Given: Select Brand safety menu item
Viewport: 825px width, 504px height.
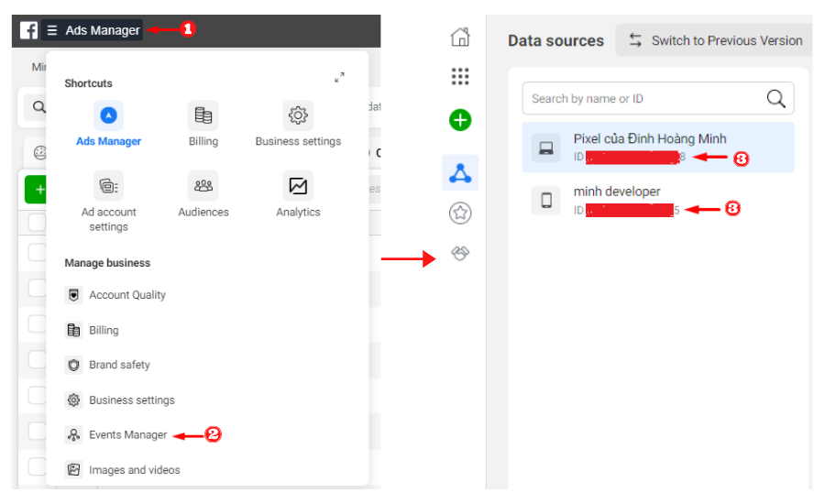Looking at the screenshot, I should 119,365.
